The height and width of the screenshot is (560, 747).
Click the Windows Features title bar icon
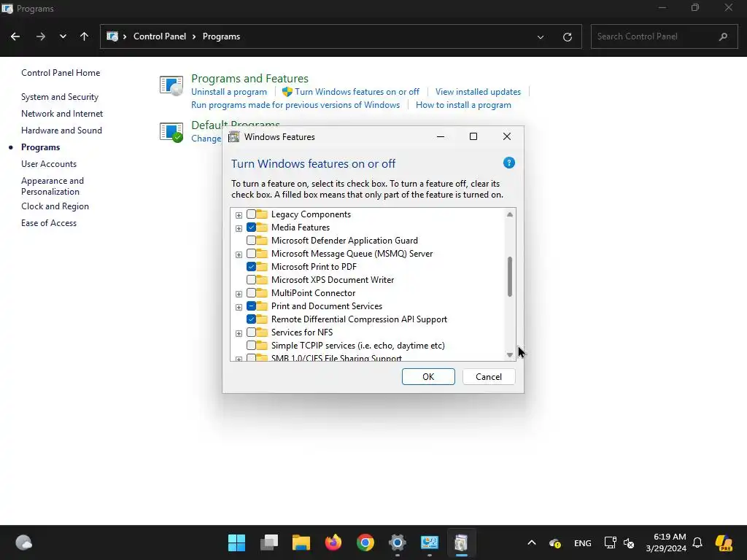(x=234, y=137)
